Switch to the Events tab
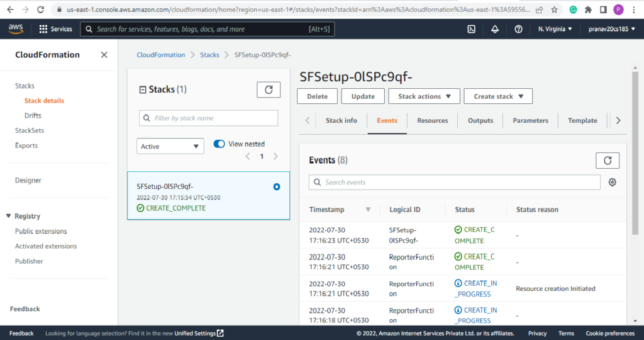 (x=387, y=120)
